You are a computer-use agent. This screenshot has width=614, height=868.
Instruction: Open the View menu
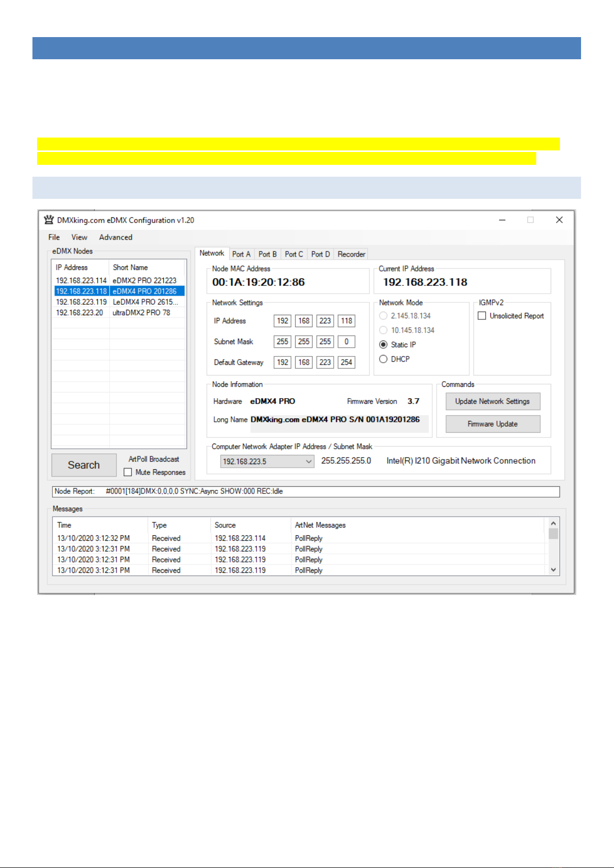coord(79,237)
